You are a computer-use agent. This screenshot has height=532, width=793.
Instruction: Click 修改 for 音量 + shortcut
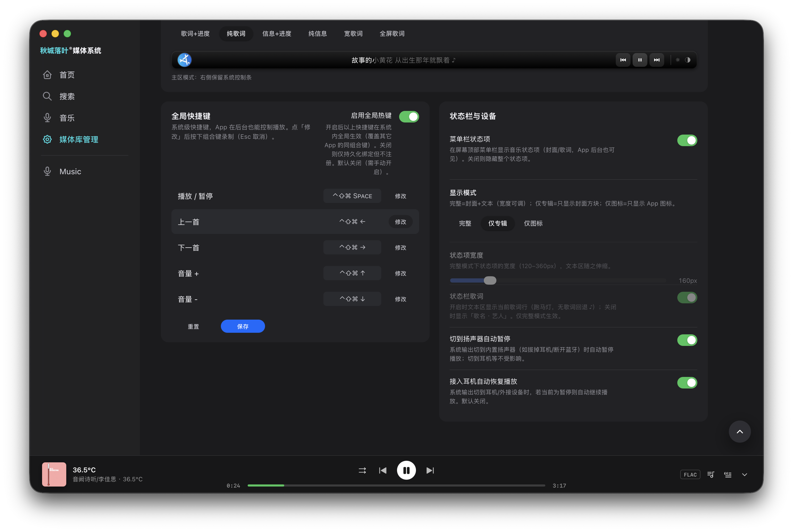400,273
